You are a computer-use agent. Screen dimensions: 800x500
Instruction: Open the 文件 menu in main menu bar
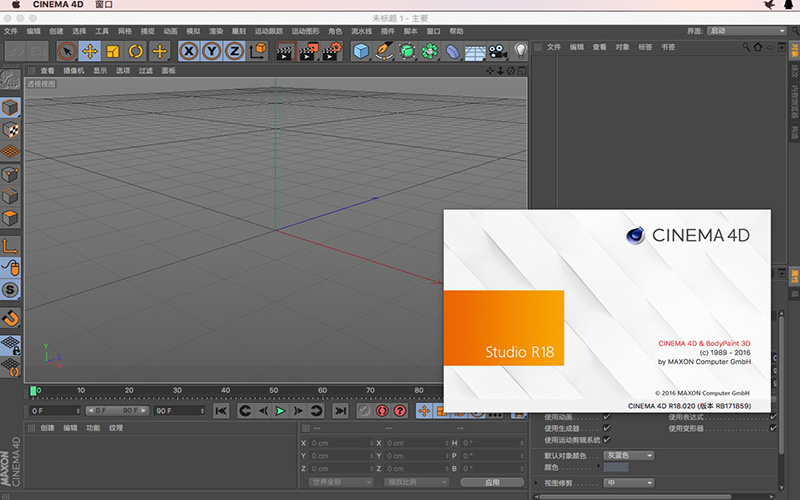[11, 31]
